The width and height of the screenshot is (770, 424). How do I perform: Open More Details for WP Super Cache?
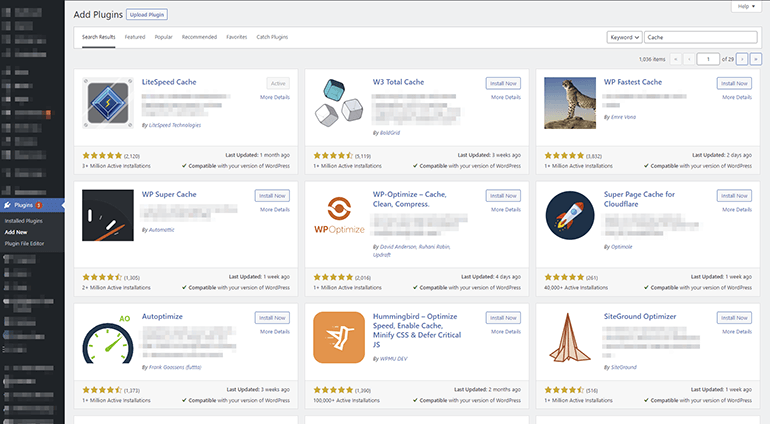(x=274, y=211)
